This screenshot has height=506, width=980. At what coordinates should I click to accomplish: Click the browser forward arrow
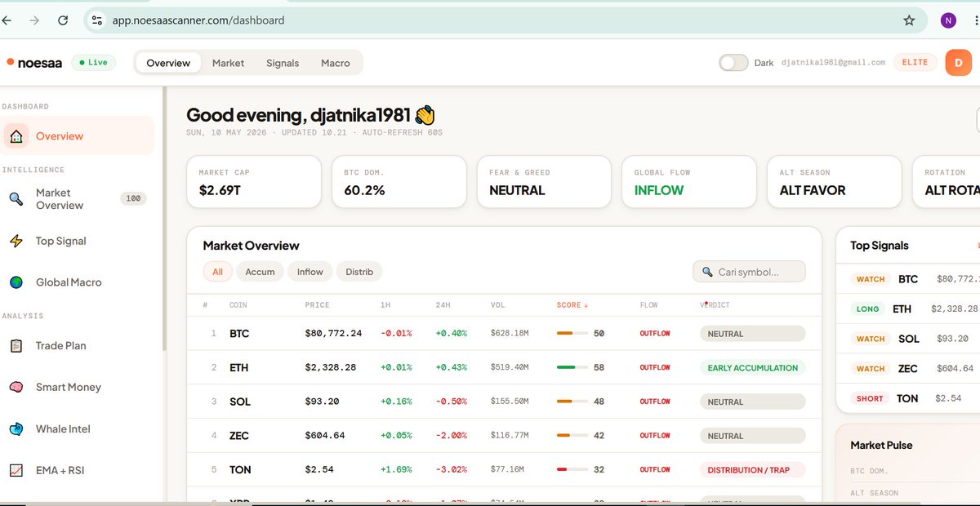tap(34, 20)
